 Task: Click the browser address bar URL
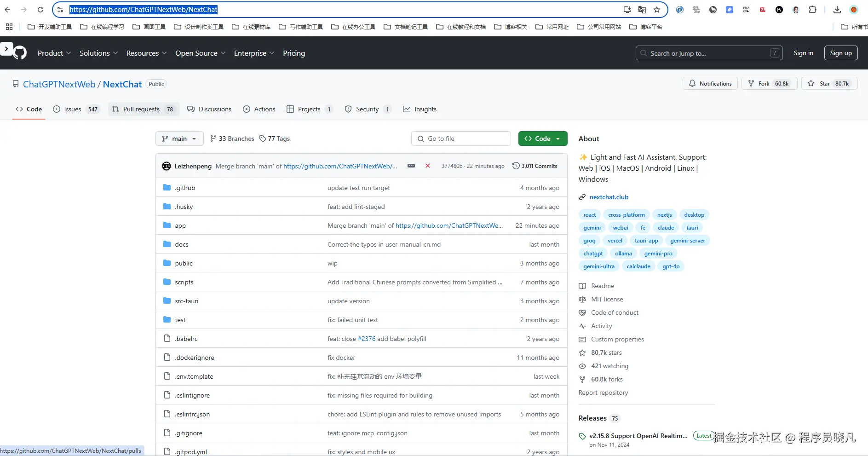[x=144, y=10]
